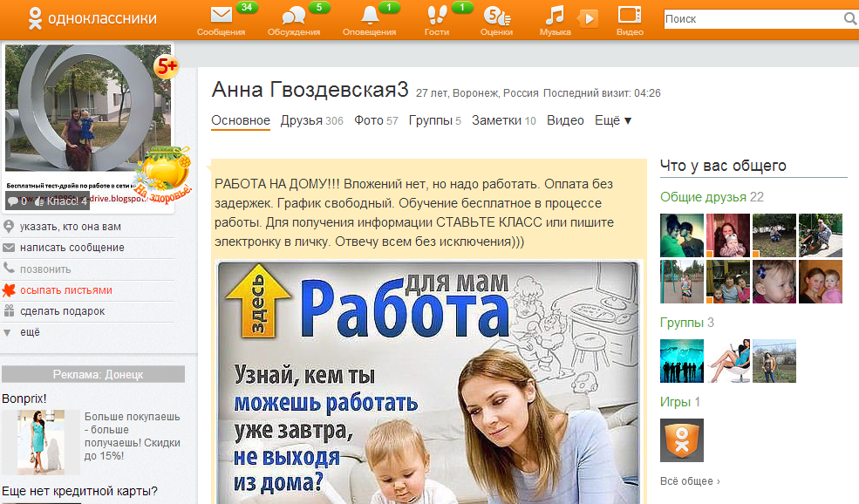Screen dimensions: 859x504
Task: Click the Работа для мам post image
Action: [x=428, y=383]
